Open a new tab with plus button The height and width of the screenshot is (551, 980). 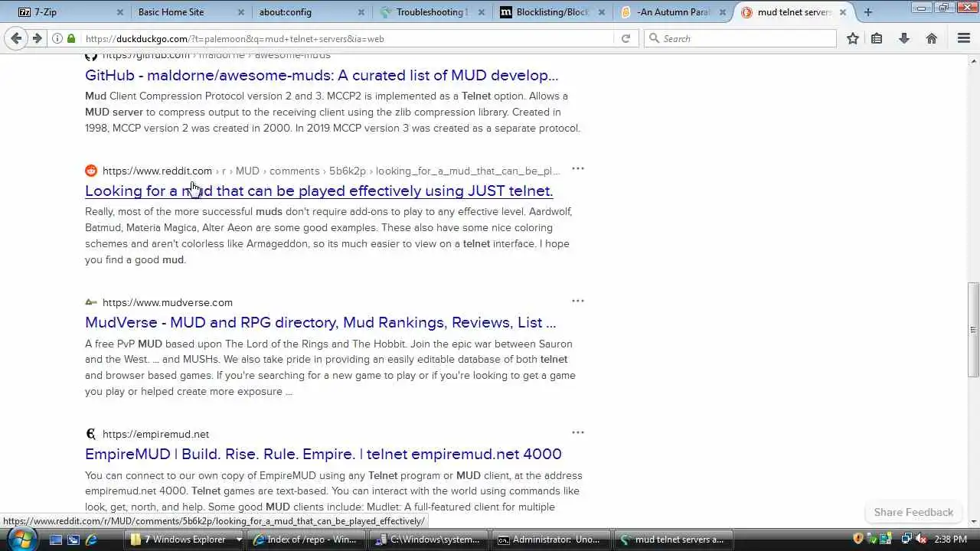(867, 12)
